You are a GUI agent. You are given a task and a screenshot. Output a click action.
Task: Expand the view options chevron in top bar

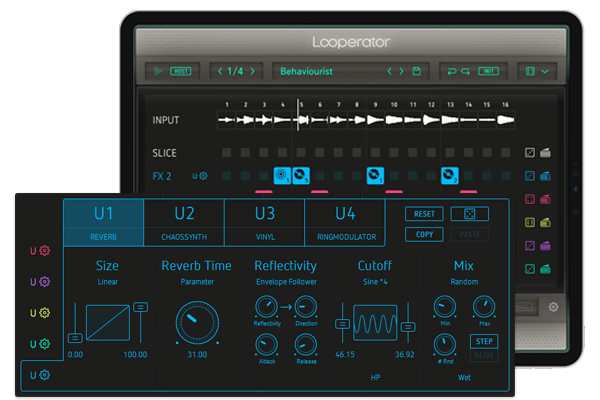(x=545, y=72)
